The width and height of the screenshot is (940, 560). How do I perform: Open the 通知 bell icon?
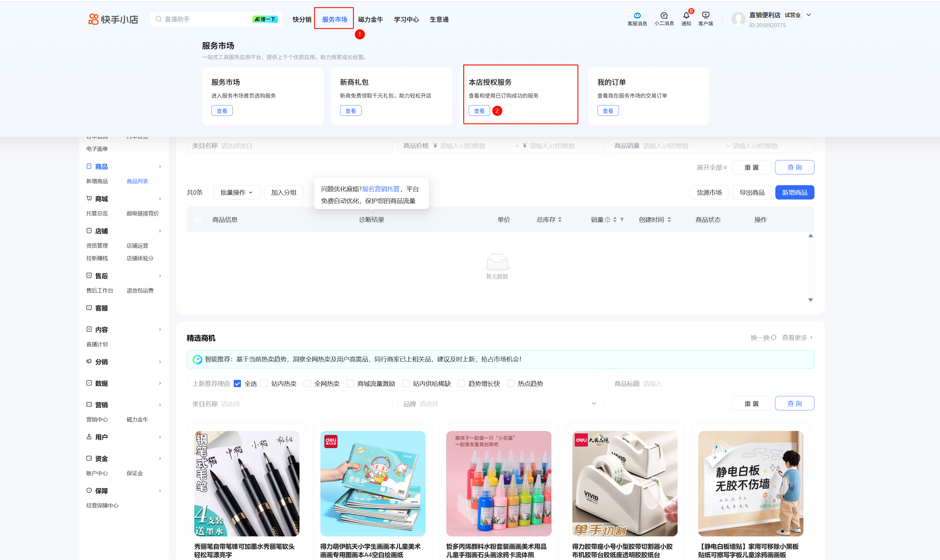tap(686, 15)
